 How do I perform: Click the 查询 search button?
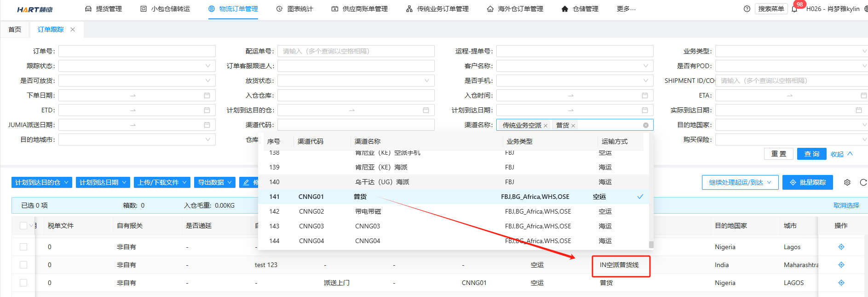point(811,154)
